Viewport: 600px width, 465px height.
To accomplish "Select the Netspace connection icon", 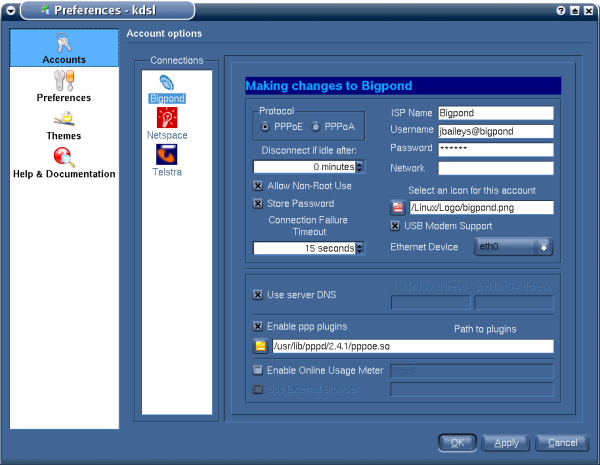I will point(167,117).
